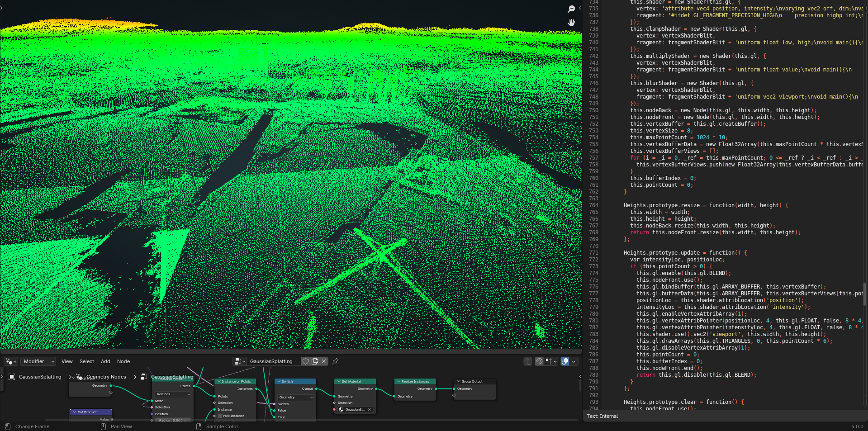Toggle the node tree pin icon

coord(335,361)
